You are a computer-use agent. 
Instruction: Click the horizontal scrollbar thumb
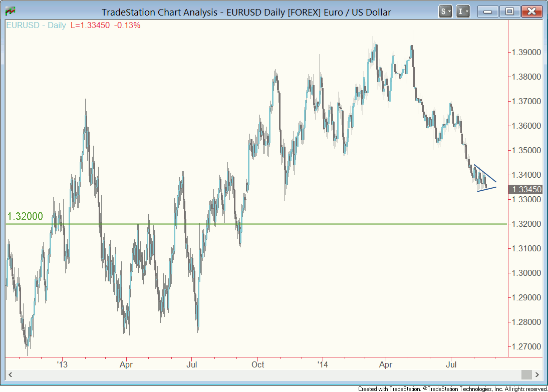click(526, 374)
